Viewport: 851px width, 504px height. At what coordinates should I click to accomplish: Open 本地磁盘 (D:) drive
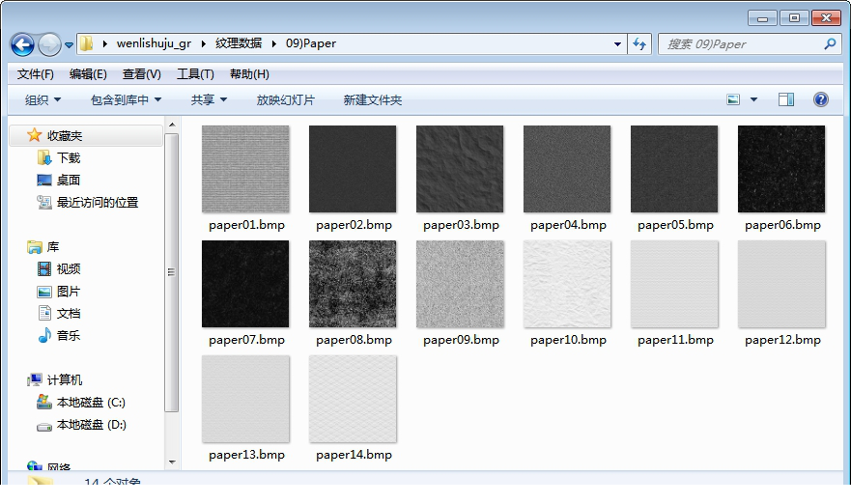coord(91,425)
